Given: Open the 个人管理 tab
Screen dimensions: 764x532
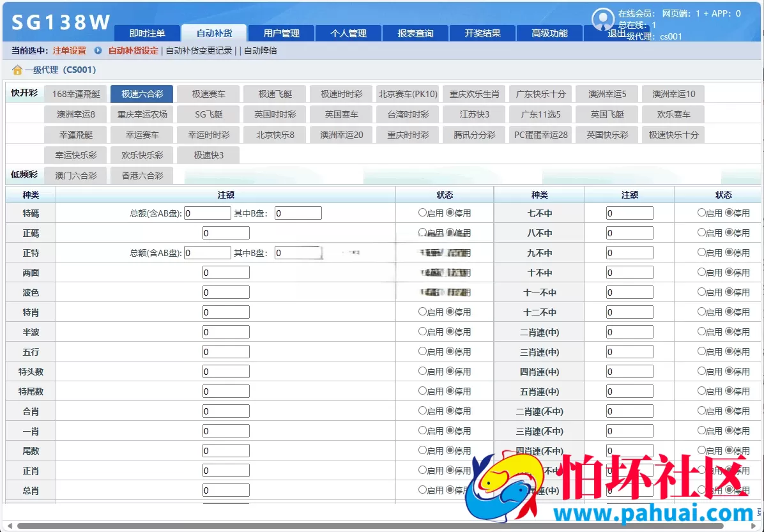Looking at the screenshot, I should 348,33.
